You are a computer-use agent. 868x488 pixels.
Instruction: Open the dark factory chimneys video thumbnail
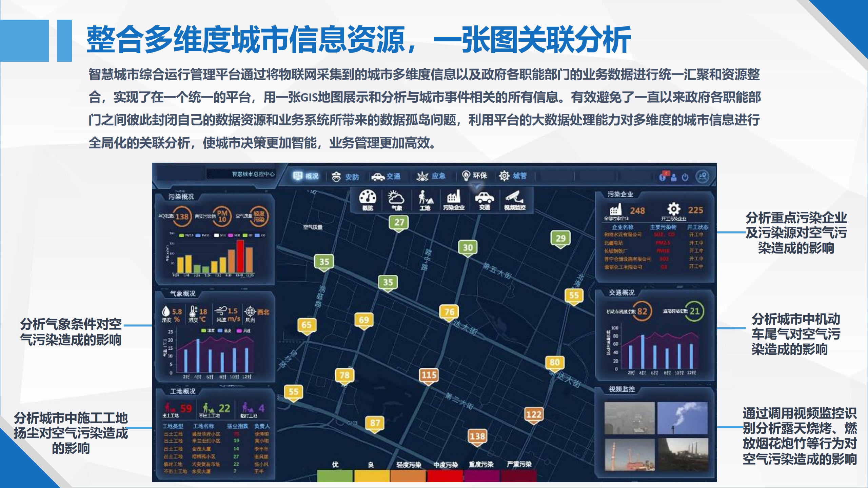click(x=683, y=454)
